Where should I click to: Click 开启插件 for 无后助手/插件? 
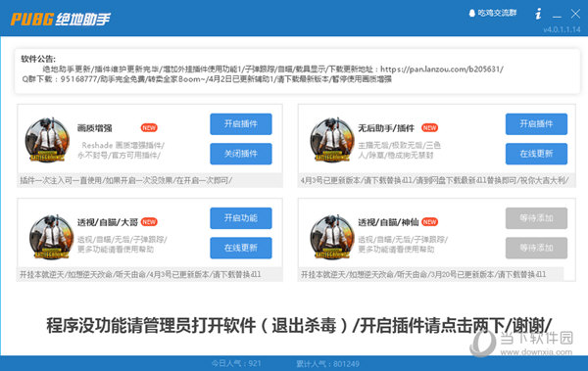point(536,124)
